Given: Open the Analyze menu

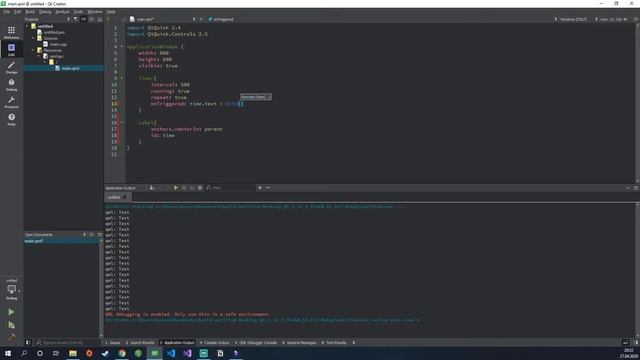Looking at the screenshot, I should tap(62, 12).
